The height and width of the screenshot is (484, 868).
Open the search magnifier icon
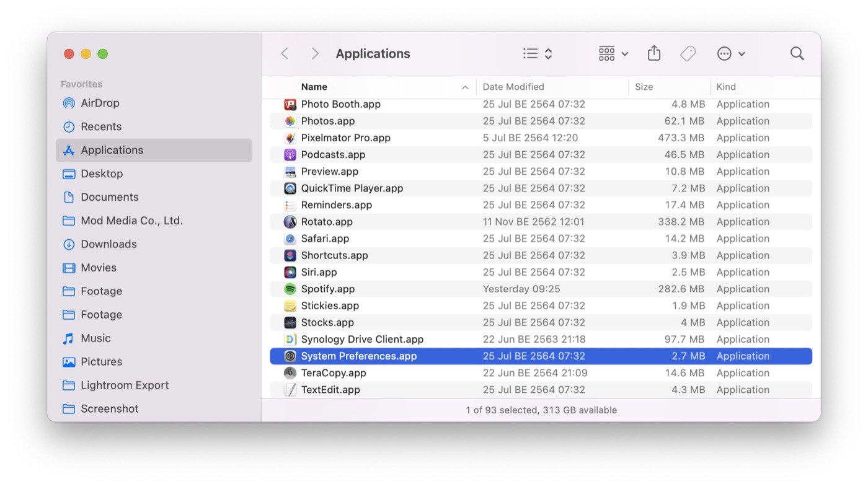pos(797,53)
